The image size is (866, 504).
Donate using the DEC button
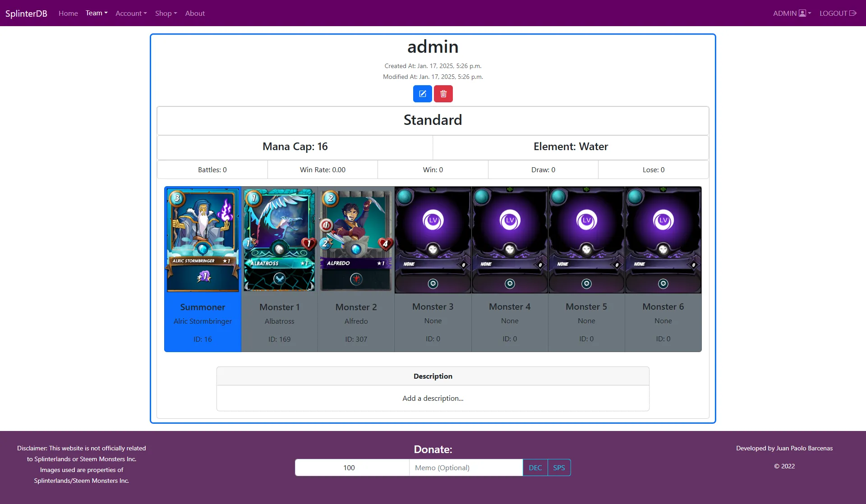[535, 467]
